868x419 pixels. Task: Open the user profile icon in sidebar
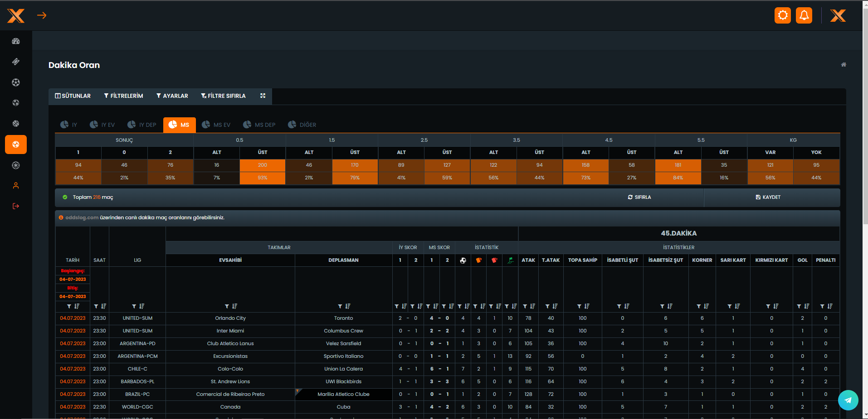pyautogui.click(x=16, y=186)
